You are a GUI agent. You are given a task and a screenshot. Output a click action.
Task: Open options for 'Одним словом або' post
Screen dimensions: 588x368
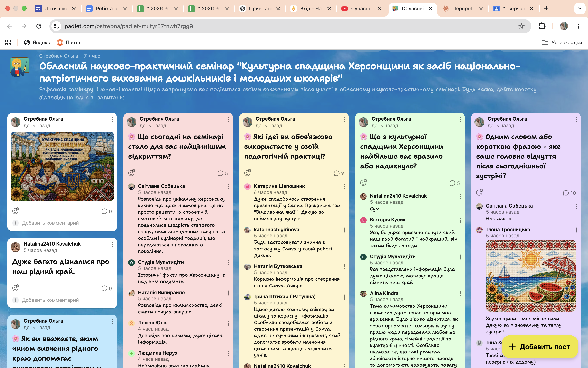pyautogui.click(x=576, y=119)
